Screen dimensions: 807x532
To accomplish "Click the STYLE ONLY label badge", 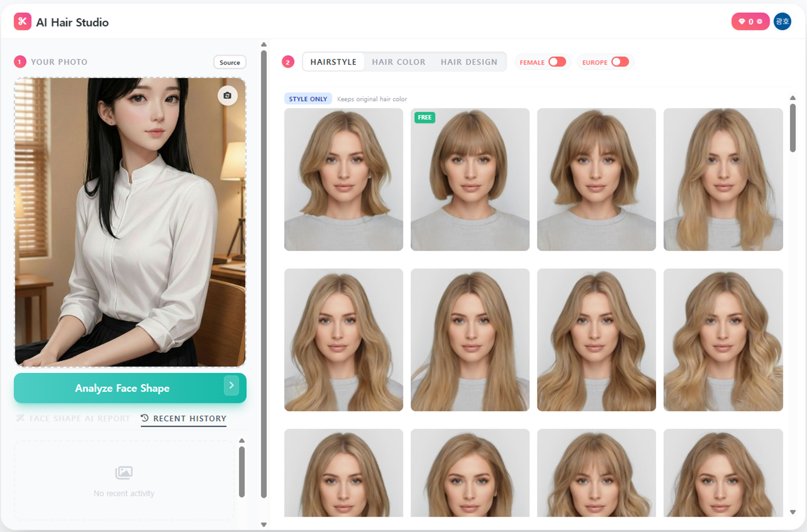I will [308, 99].
